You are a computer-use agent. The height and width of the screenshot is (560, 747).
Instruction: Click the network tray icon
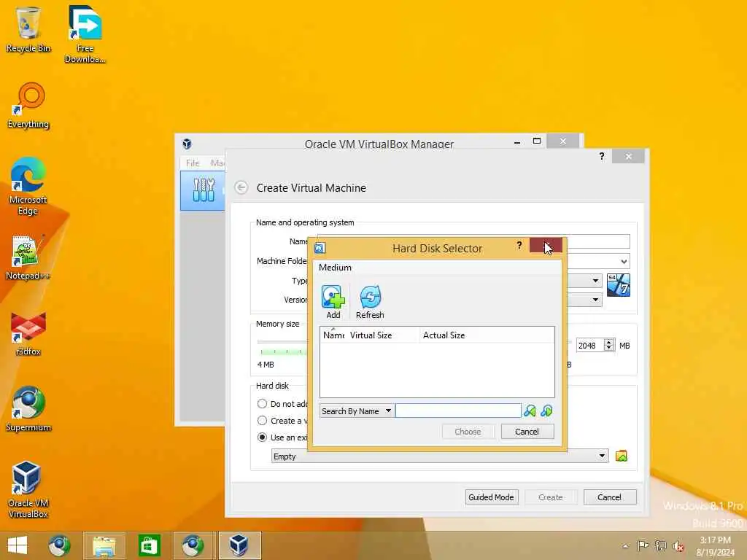pos(660,545)
